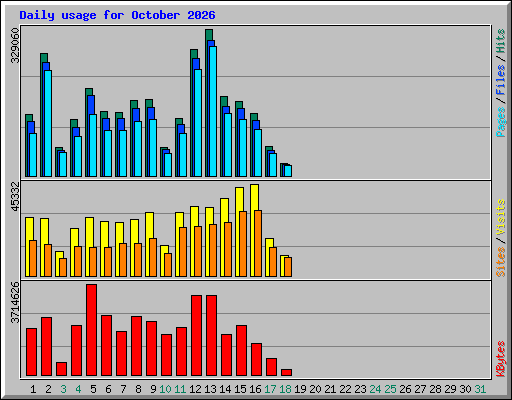Click day 9 on the date axis

coord(153,389)
